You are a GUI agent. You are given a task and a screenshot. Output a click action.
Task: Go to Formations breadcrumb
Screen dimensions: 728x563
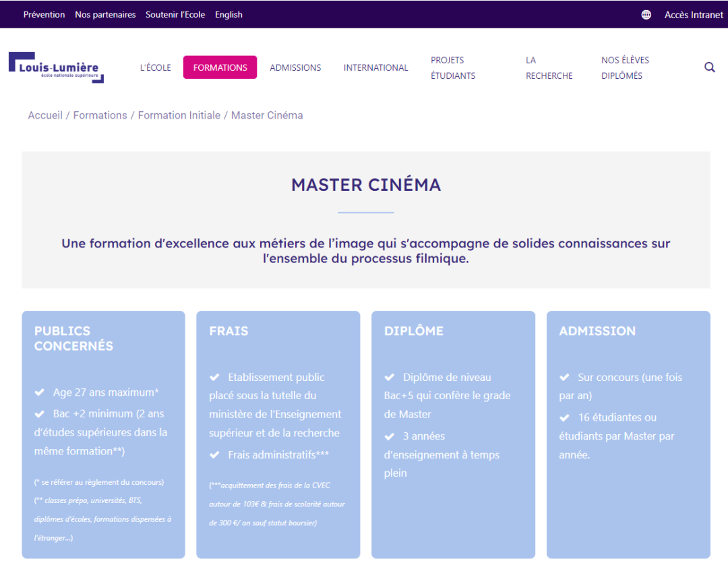100,115
